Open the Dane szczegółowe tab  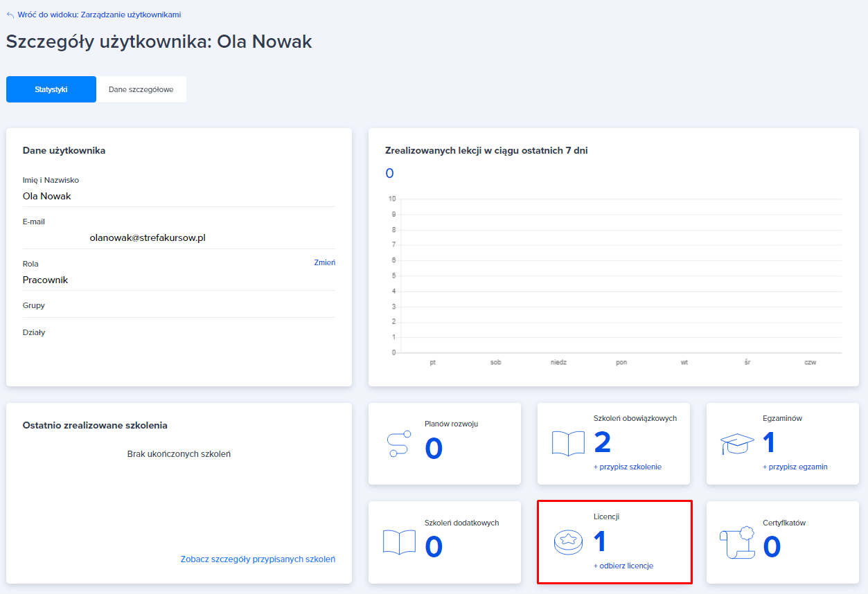(141, 89)
